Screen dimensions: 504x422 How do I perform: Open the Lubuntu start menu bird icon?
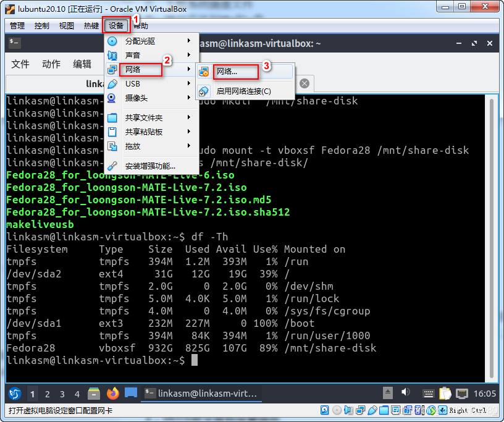(x=15, y=393)
